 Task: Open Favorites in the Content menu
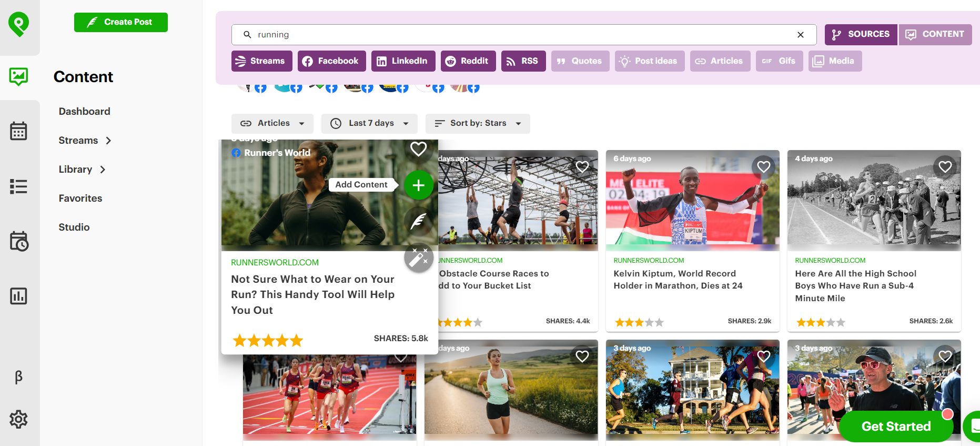tap(80, 199)
